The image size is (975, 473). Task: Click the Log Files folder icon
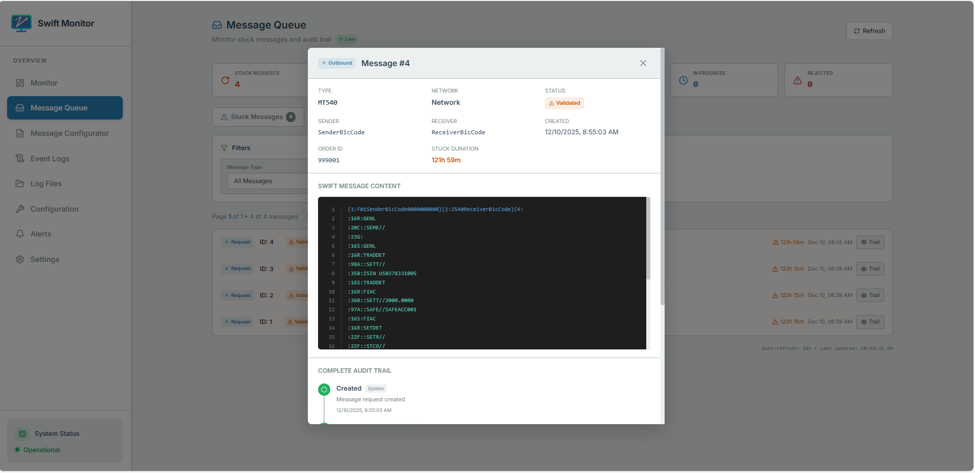point(20,183)
